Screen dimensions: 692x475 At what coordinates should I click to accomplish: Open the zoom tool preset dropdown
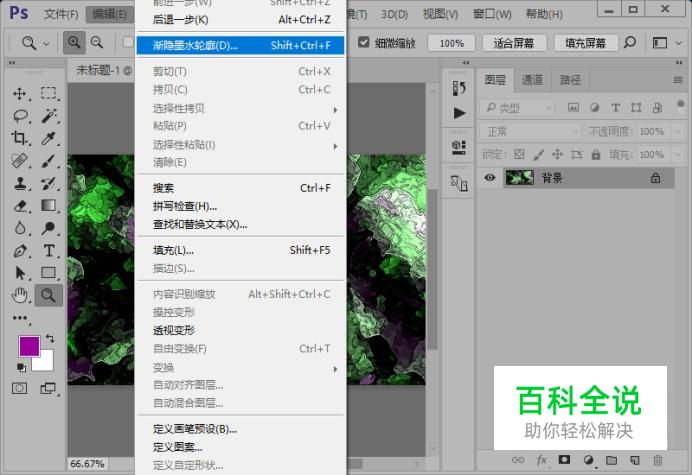click(x=46, y=43)
